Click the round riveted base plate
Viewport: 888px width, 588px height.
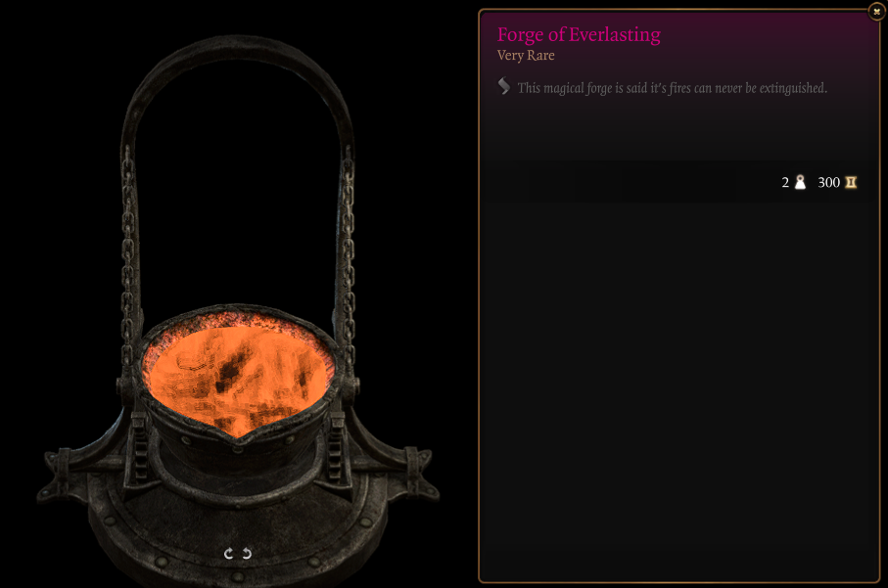coord(238,538)
